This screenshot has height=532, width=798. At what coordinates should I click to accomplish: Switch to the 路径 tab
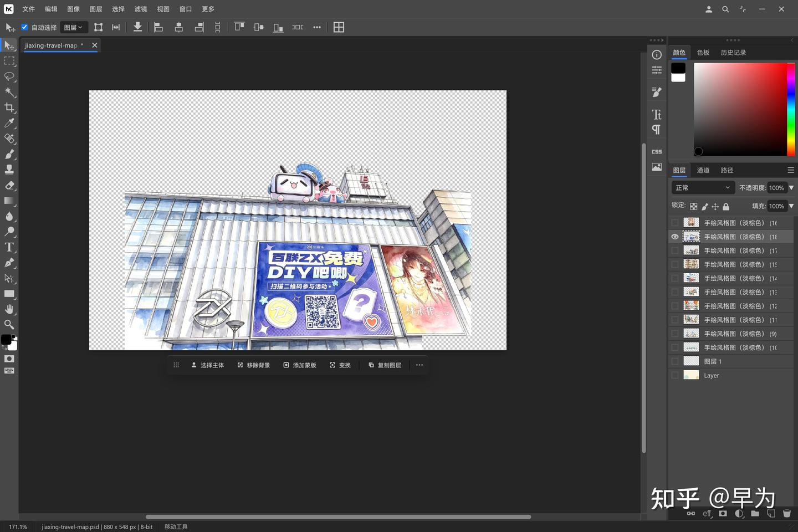point(727,170)
